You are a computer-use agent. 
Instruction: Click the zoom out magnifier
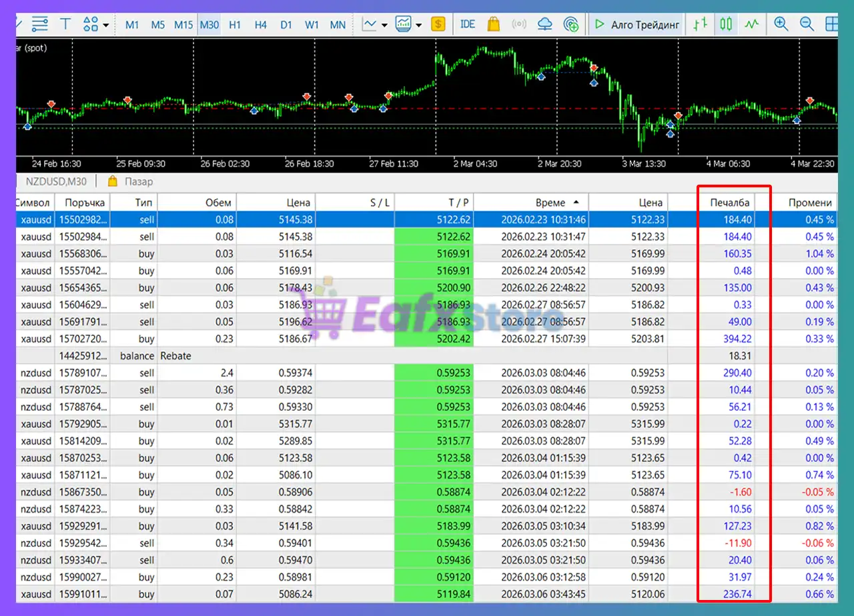tap(807, 24)
